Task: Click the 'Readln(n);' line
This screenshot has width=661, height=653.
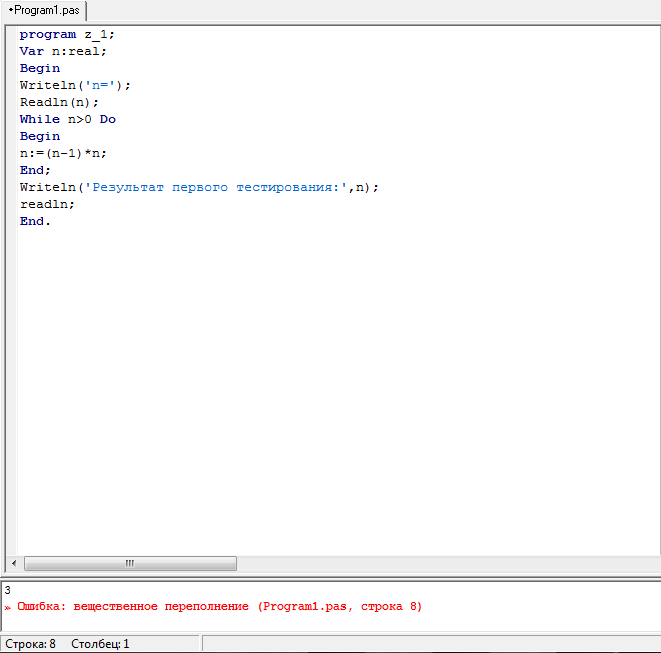Action: point(59,102)
